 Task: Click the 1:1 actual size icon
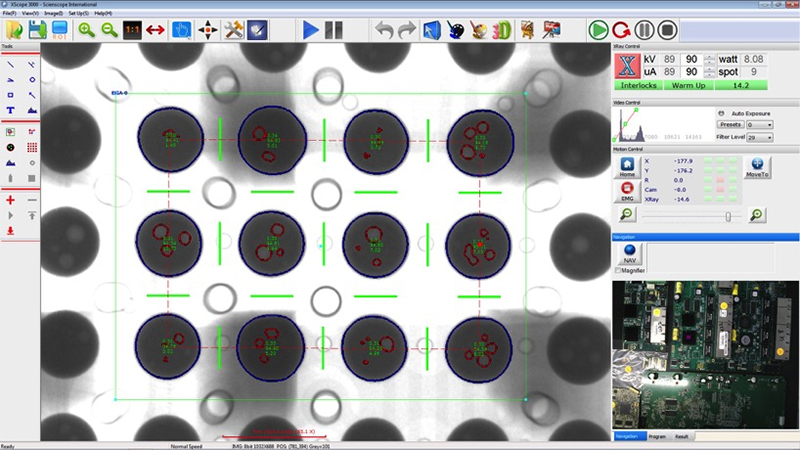(131, 29)
